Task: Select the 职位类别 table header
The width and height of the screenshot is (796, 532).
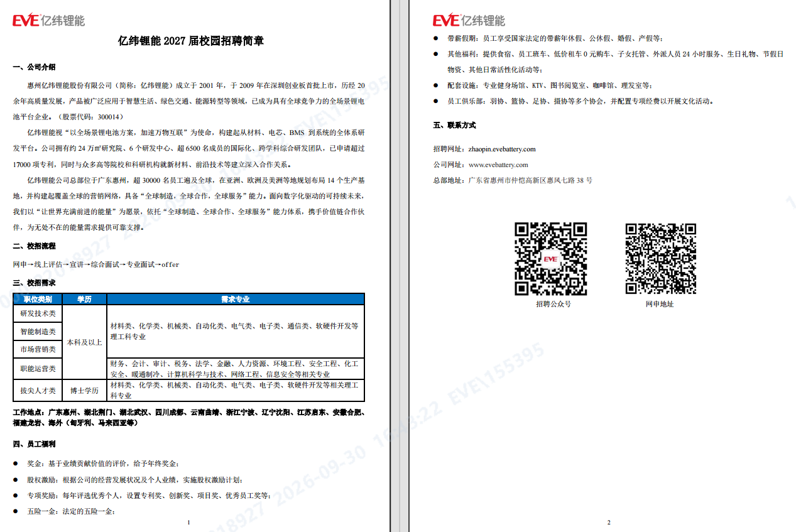Action: (x=38, y=299)
